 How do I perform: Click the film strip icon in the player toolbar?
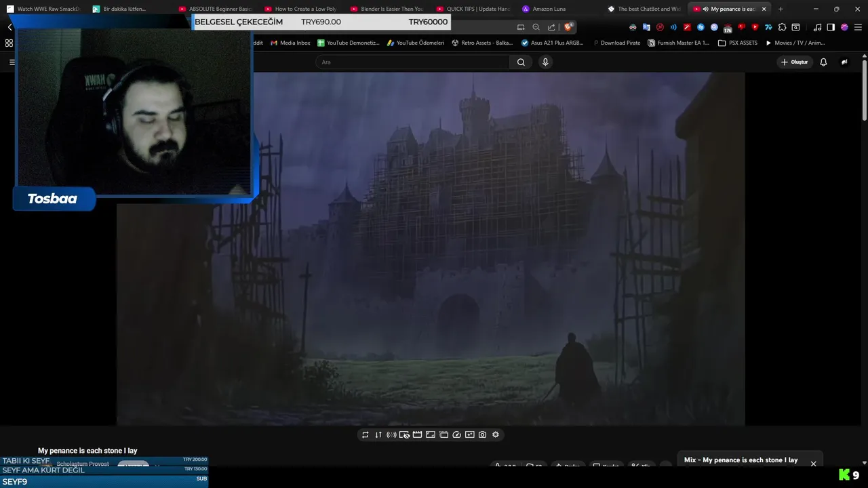pos(417,435)
